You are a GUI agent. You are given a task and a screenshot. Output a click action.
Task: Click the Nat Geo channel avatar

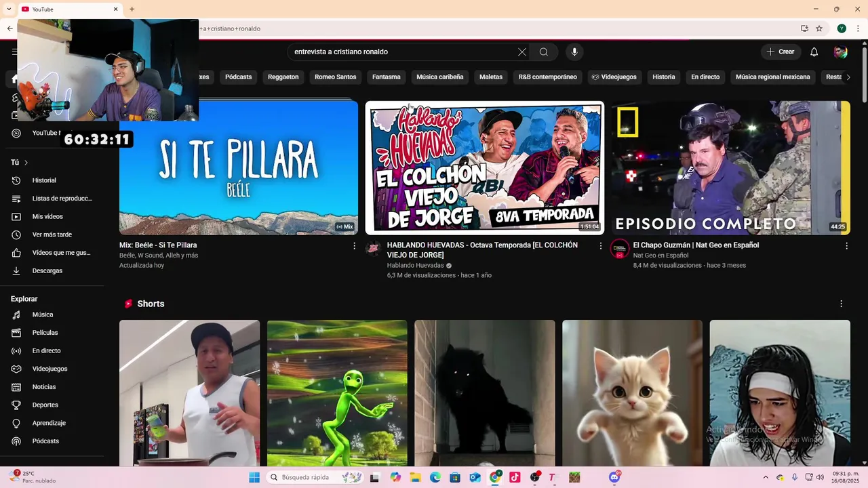(620, 249)
